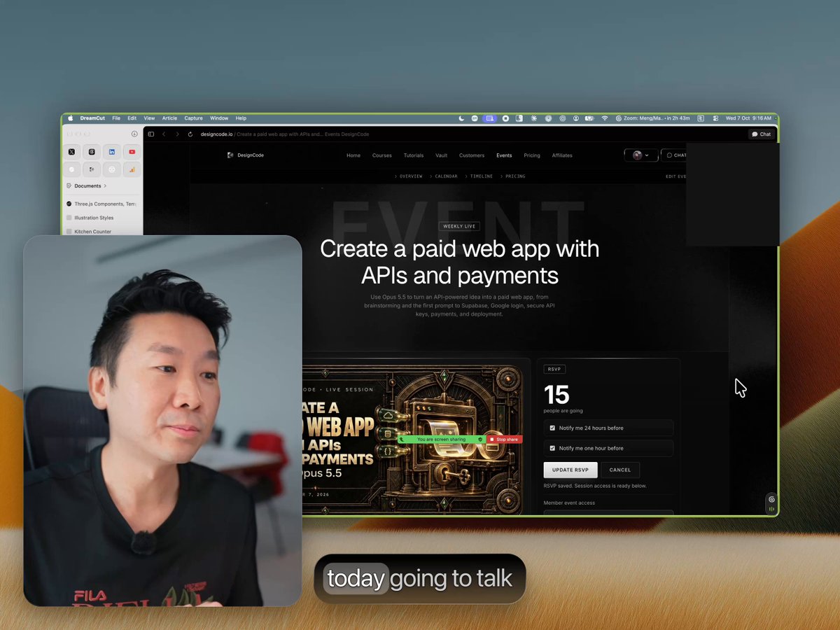Reload the designcode.io page
This screenshot has width=840, height=630.
coord(190,134)
